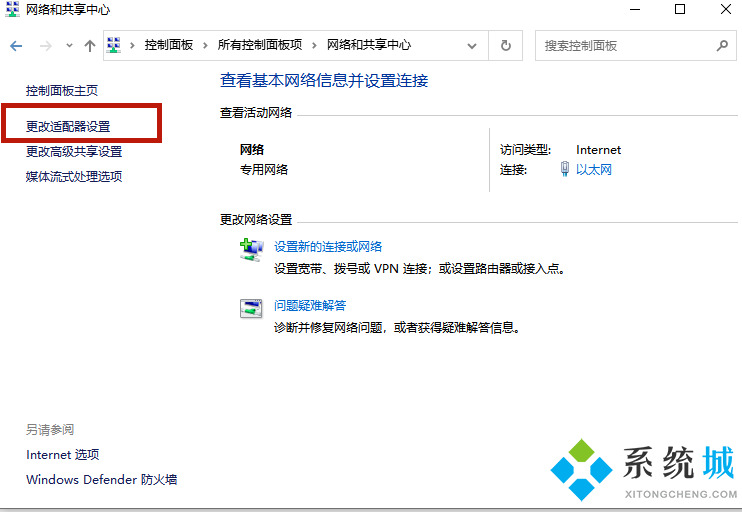Image resolution: width=742 pixels, height=512 pixels.
Task: Click the 问题疑难解答 troubleshooter icon
Action: point(251,308)
